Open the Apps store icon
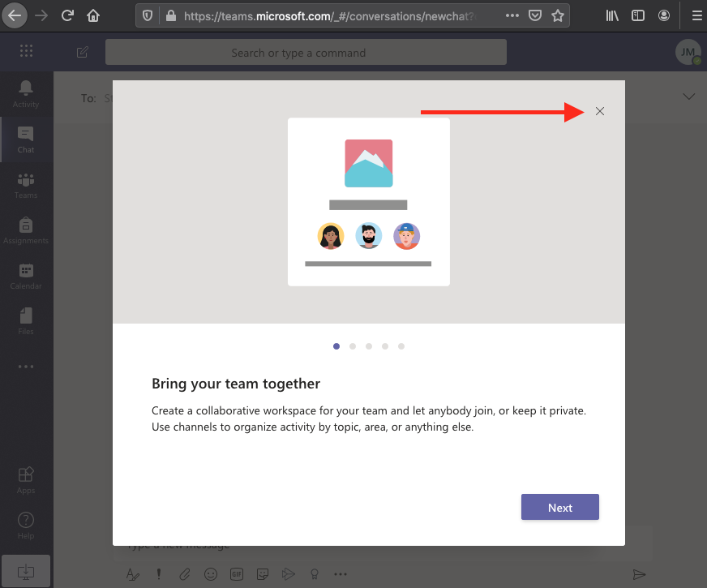This screenshot has width=707, height=588. (x=26, y=479)
